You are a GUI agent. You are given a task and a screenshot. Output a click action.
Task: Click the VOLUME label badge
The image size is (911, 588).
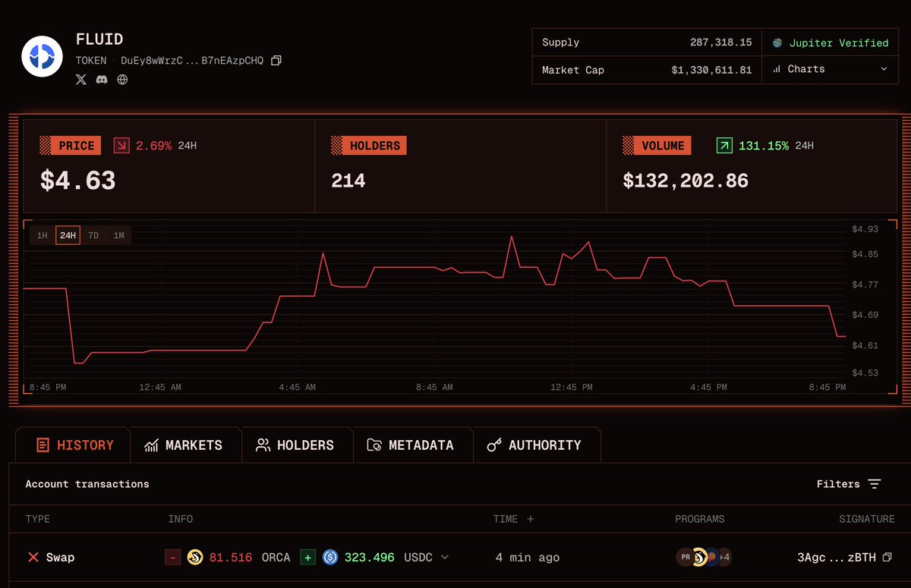657,146
